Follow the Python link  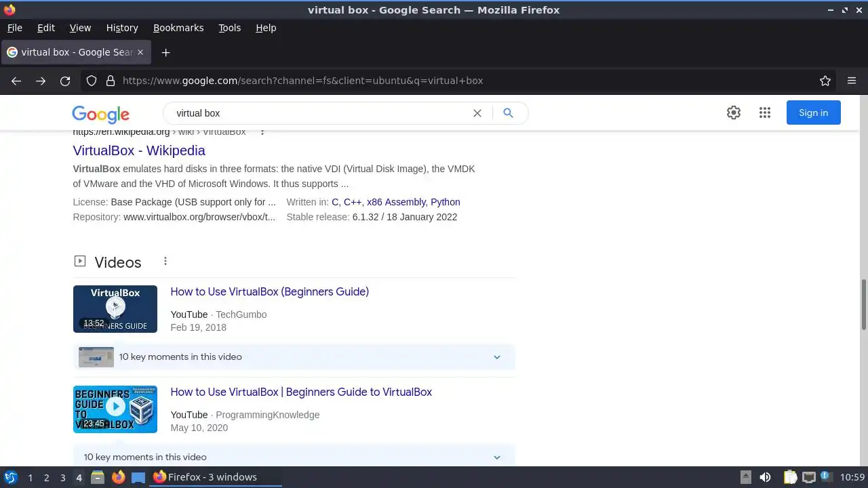pos(446,202)
